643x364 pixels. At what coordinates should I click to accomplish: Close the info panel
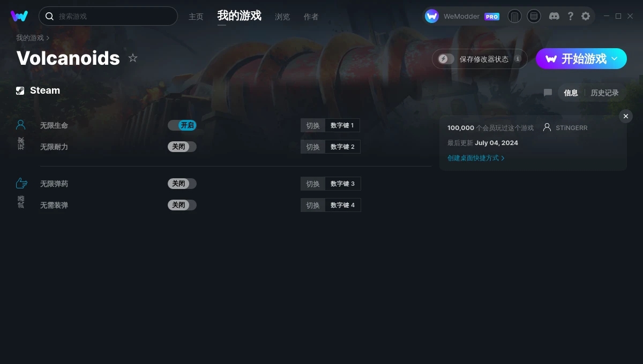pyautogui.click(x=626, y=116)
